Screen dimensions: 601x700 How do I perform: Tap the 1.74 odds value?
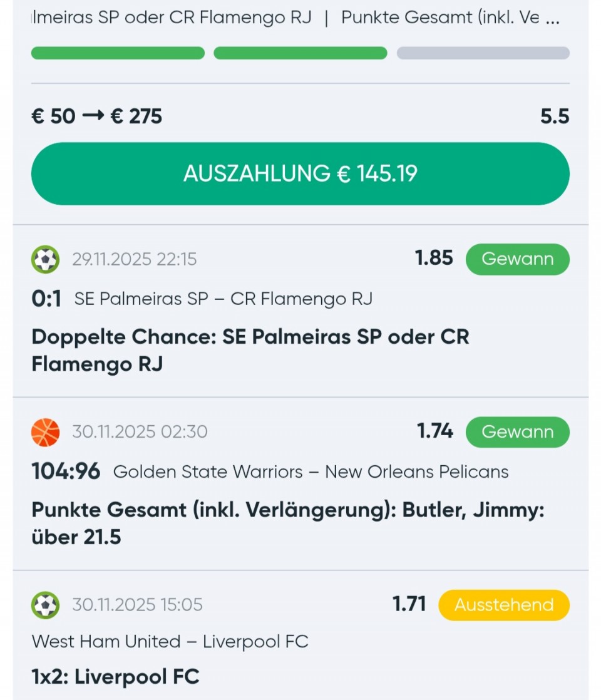coord(434,431)
